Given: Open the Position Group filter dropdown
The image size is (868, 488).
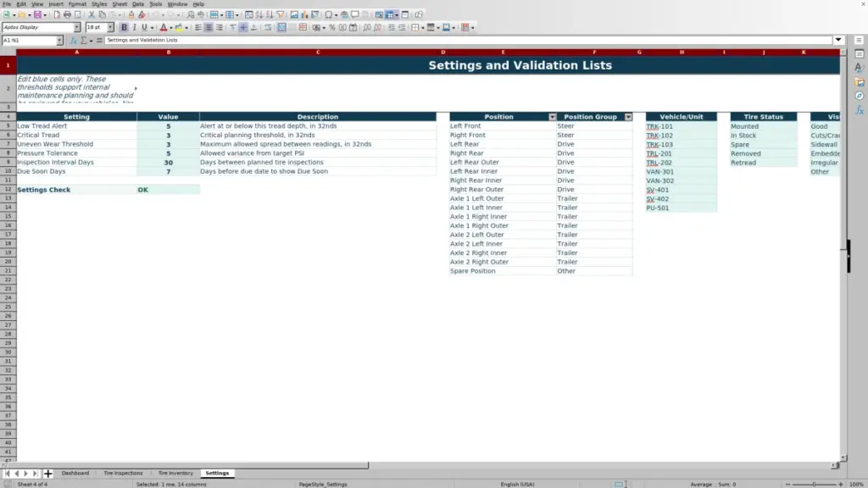Looking at the screenshot, I should [628, 117].
